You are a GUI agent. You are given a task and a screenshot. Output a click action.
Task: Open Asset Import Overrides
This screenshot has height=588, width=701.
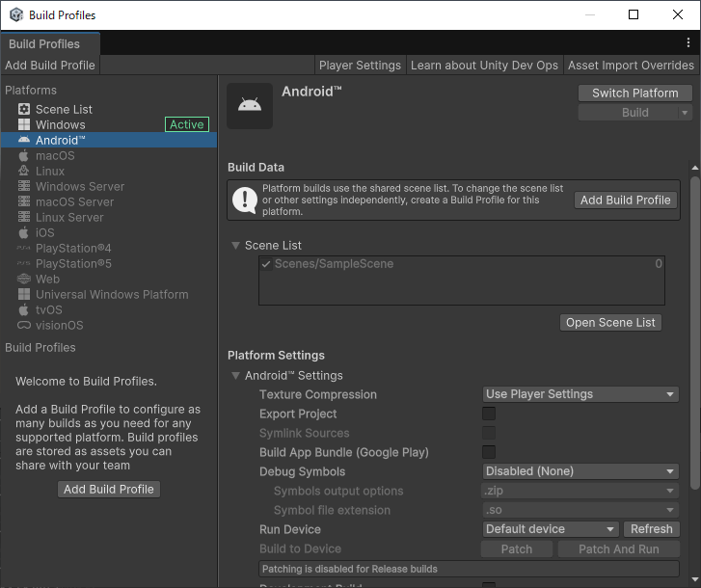[x=631, y=66]
